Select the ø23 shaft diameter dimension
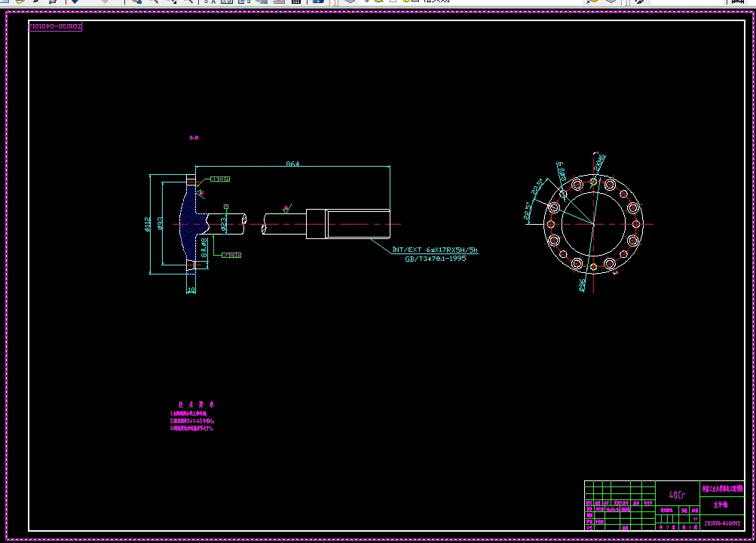Viewport: 756px width, 543px height. click(x=224, y=224)
